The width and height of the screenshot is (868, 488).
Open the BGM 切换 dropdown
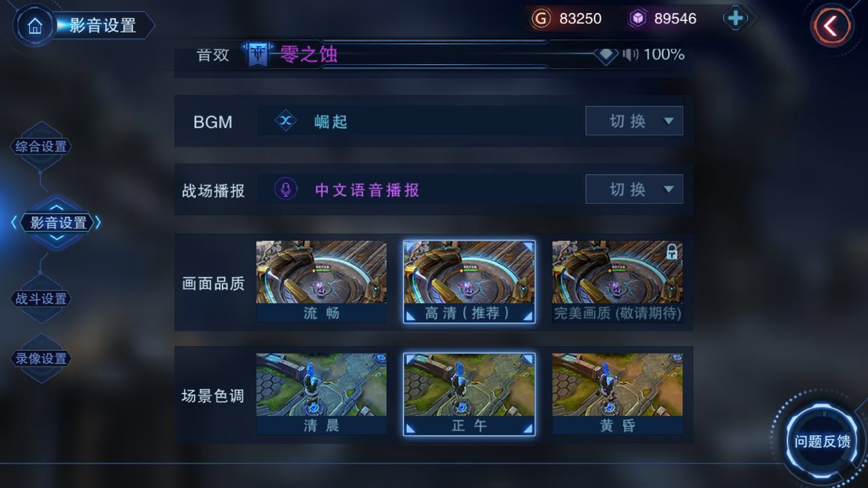[634, 121]
